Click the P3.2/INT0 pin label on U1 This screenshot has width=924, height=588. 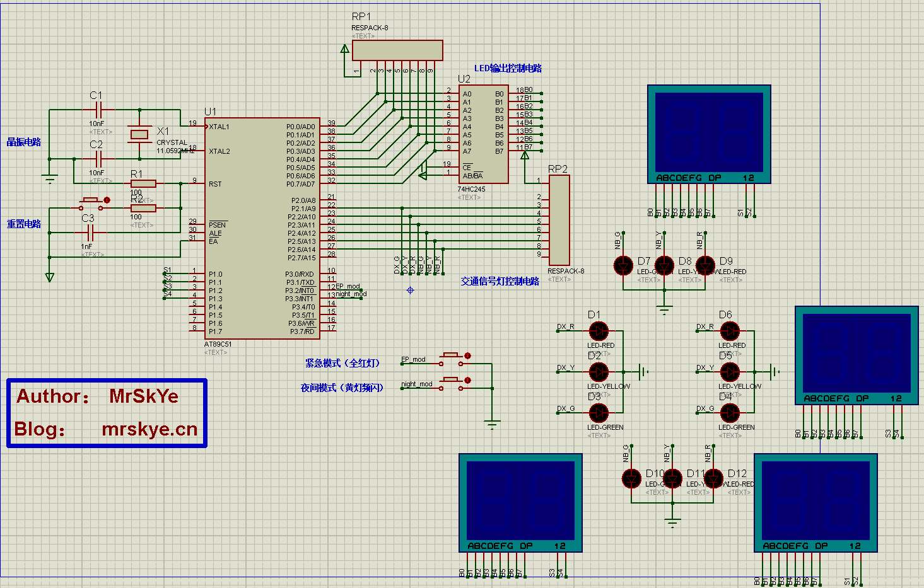tap(300, 291)
